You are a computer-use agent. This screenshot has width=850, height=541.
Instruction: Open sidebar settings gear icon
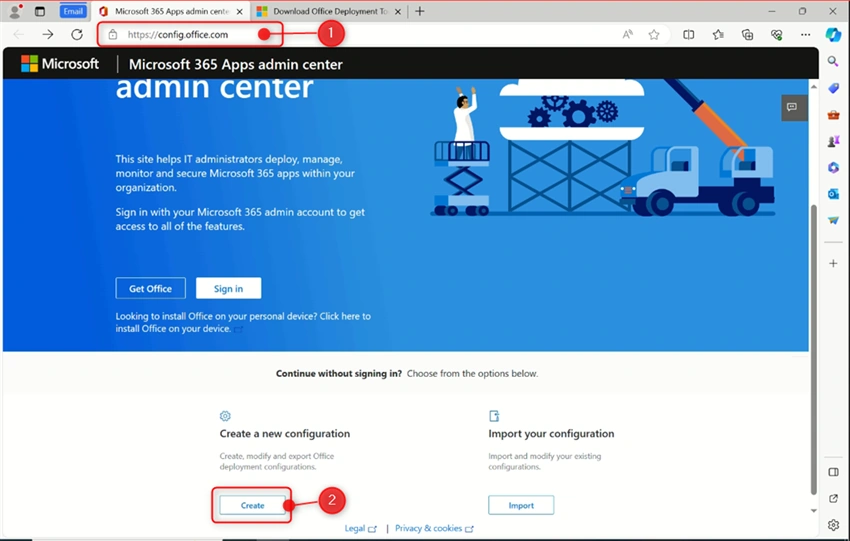[833, 525]
